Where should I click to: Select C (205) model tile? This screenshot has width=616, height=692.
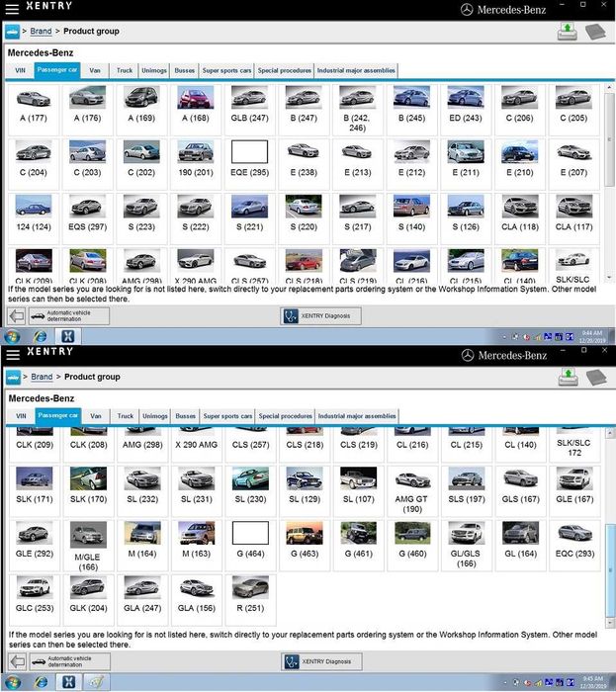click(x=573, y=110)
